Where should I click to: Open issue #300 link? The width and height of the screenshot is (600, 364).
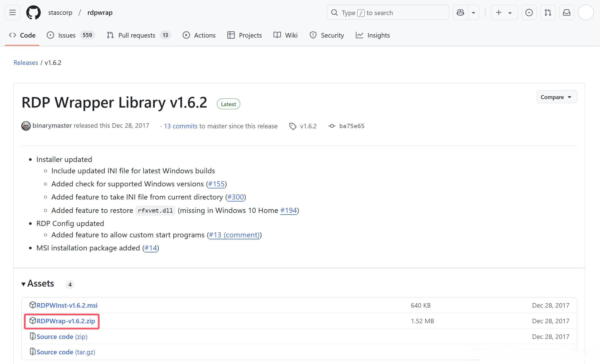tap(236, 197)
